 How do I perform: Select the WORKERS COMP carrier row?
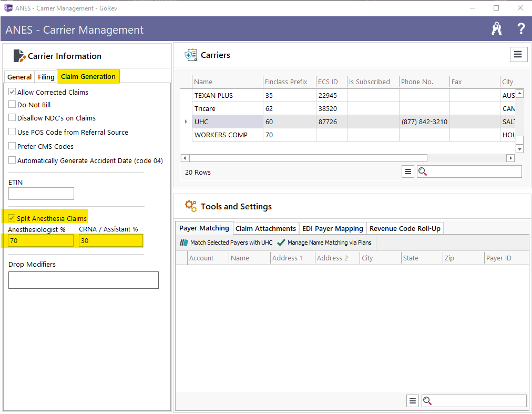click(354, 135)
